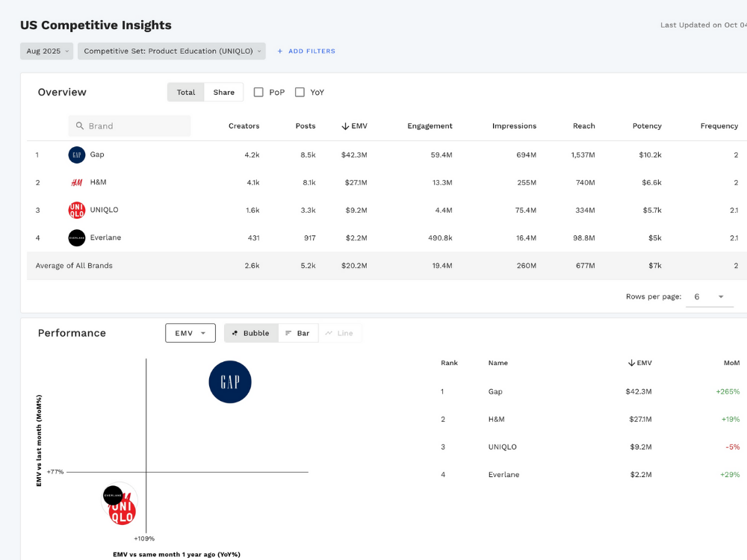Image resolution: width=747 pixels, height=560 pixels.
Task: Sort Overview table by Engagement column
Action: [430, 126]
